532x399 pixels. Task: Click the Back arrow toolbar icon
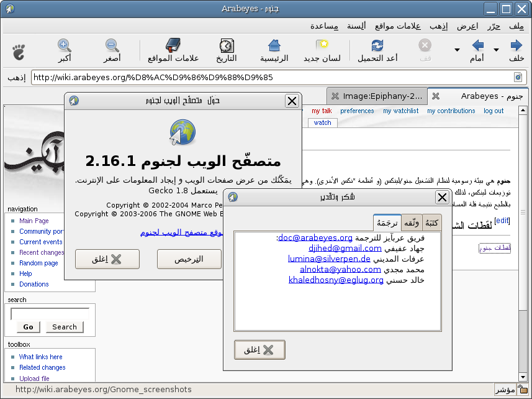516,46
